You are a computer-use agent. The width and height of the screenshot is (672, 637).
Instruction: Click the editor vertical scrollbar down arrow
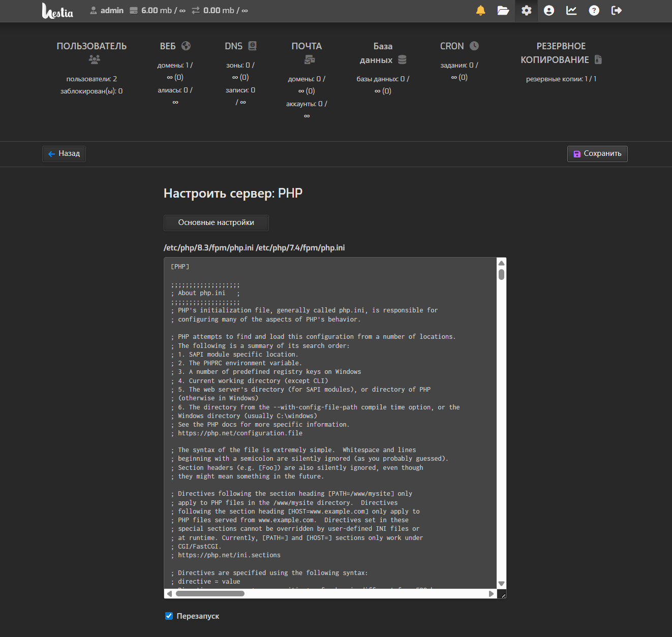(x=502, y=584)
